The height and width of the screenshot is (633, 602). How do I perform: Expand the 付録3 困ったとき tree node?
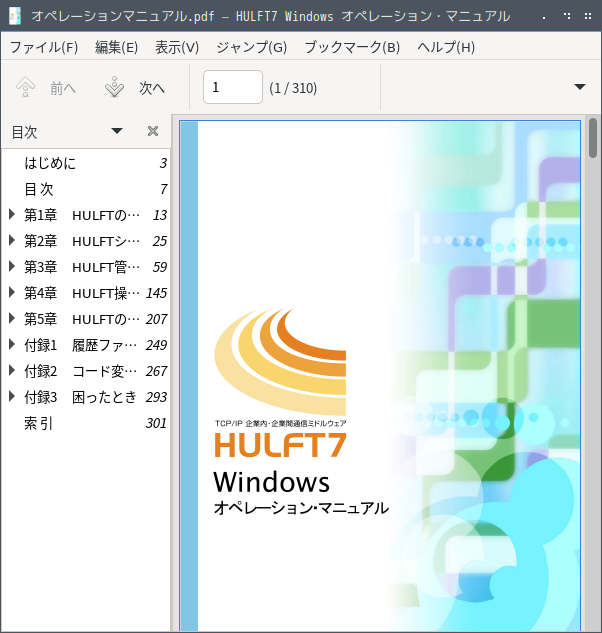pyautogui.click(x=12, y=396)
